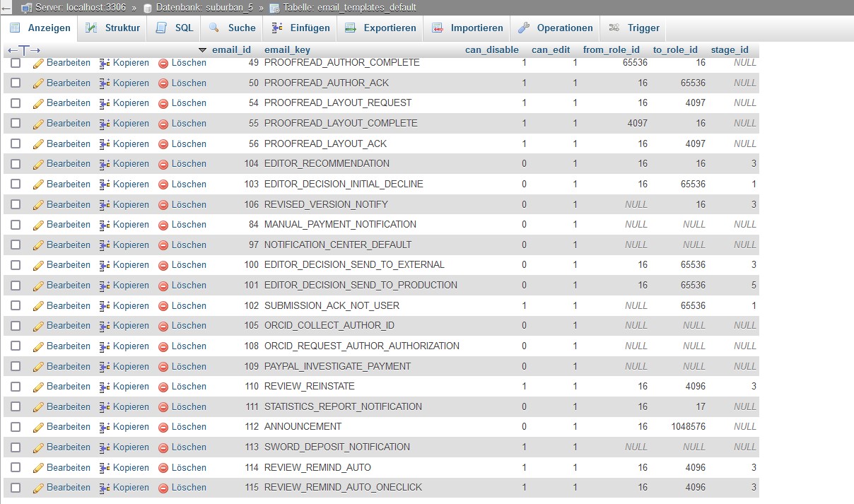The height and width of the screenshot is (504, 854).
Task: Click database icon next to suburban_5
Action: (x=148, y=8)
